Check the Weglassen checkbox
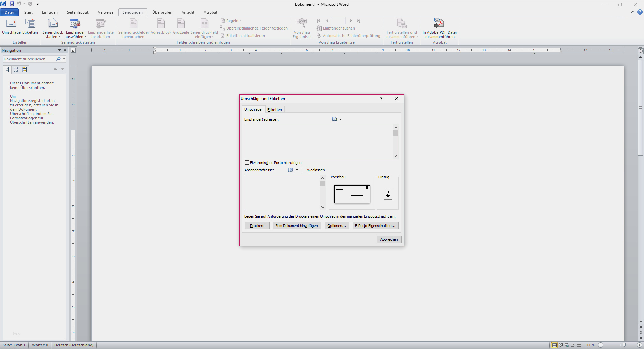This screenshot has width=644, height=349. [304, 170]
